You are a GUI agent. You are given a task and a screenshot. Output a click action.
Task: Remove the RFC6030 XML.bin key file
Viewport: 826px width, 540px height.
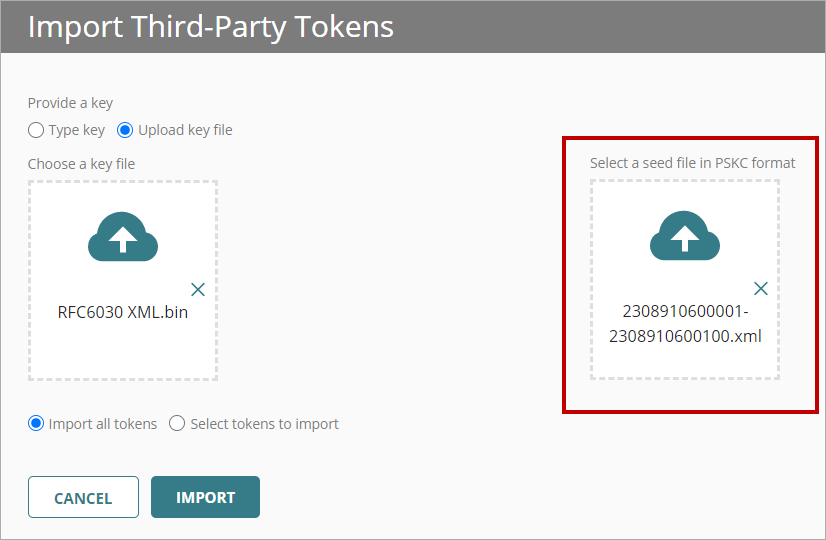[198, 289]
